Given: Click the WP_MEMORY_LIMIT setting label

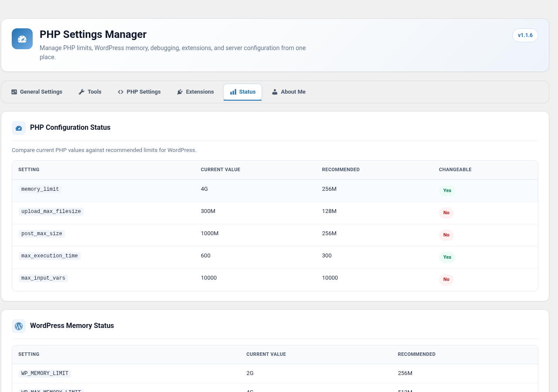Looking at the screenshot, I should (x=45, y=374).
